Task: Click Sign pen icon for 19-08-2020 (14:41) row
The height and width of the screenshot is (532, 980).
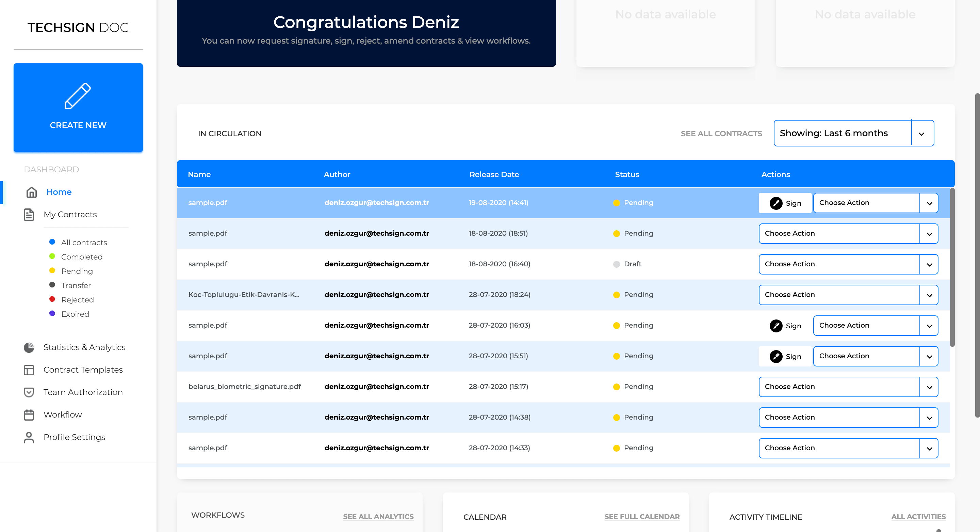Action: 776,203
